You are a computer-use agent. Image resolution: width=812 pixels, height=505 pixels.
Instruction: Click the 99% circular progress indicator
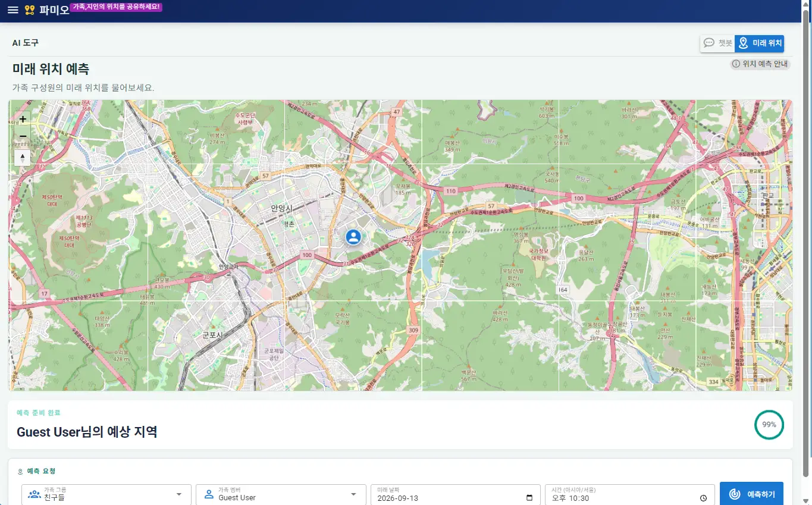[x=769, y=425]
